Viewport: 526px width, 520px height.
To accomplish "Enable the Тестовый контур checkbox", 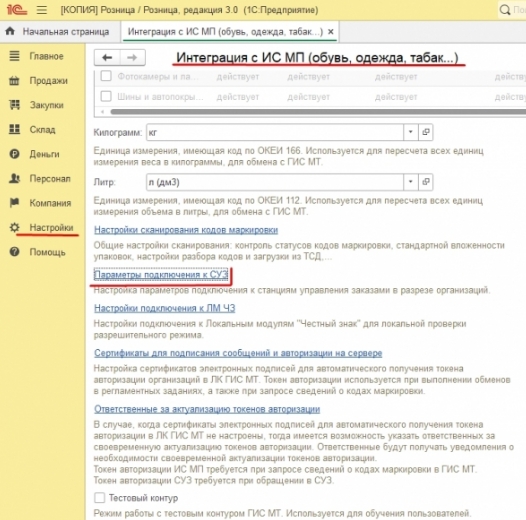I will [99, 498].
